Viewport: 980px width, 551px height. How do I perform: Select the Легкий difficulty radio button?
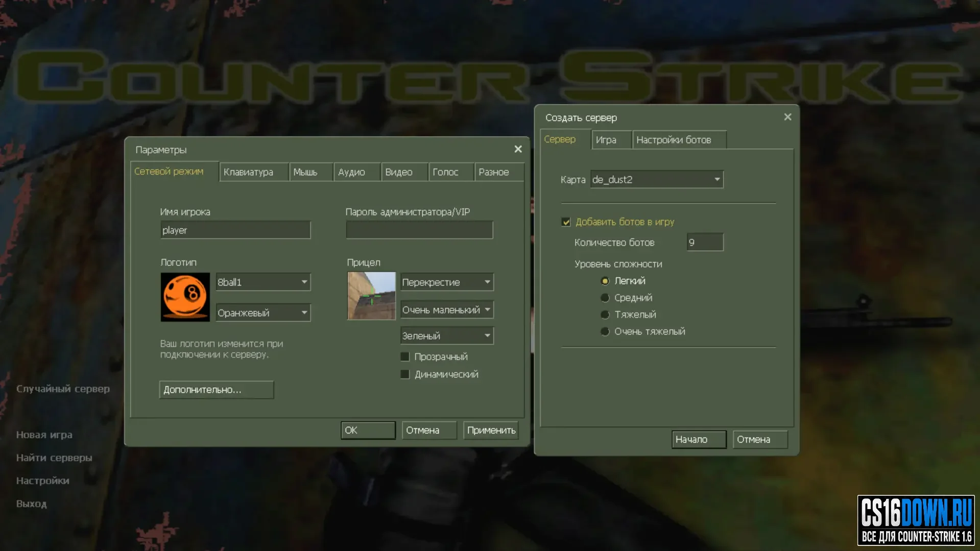pyautogui.click(x=605, y=281)
